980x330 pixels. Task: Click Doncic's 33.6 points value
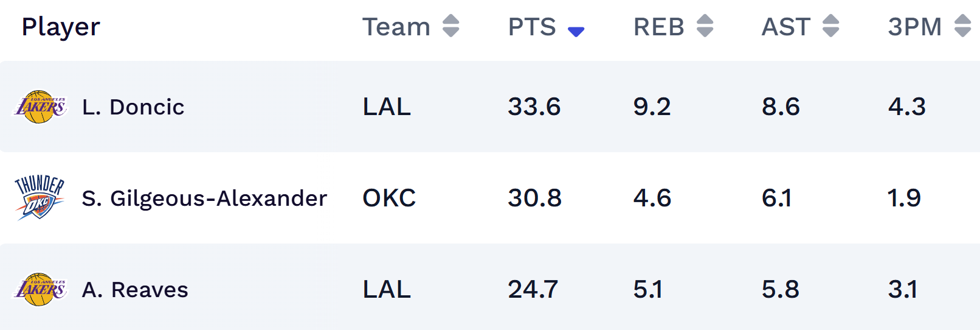click(x=534, y=107)
